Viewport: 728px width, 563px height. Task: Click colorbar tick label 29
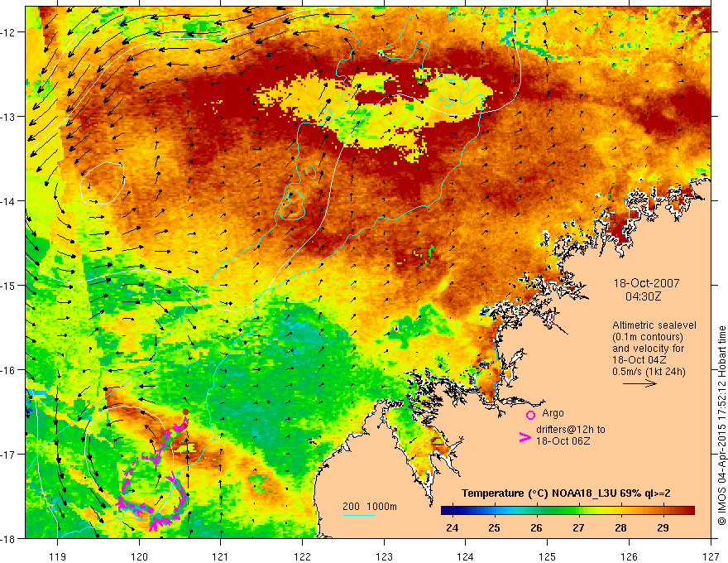click(663, 527)
